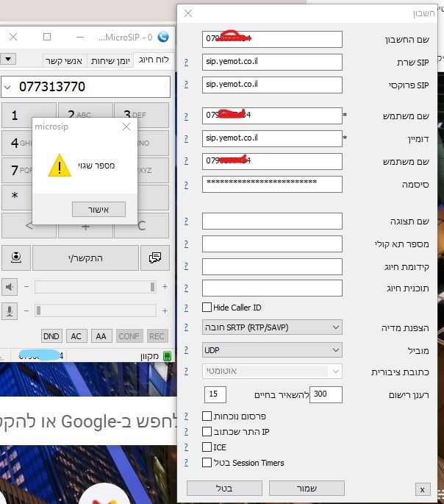
Task: Open the SRTP media encryption dropdown
Action: (272, 327)
